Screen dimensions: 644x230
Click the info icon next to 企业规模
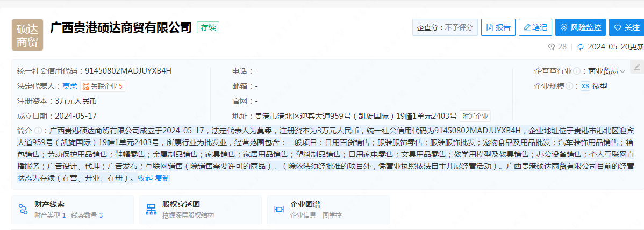[570, 86]
